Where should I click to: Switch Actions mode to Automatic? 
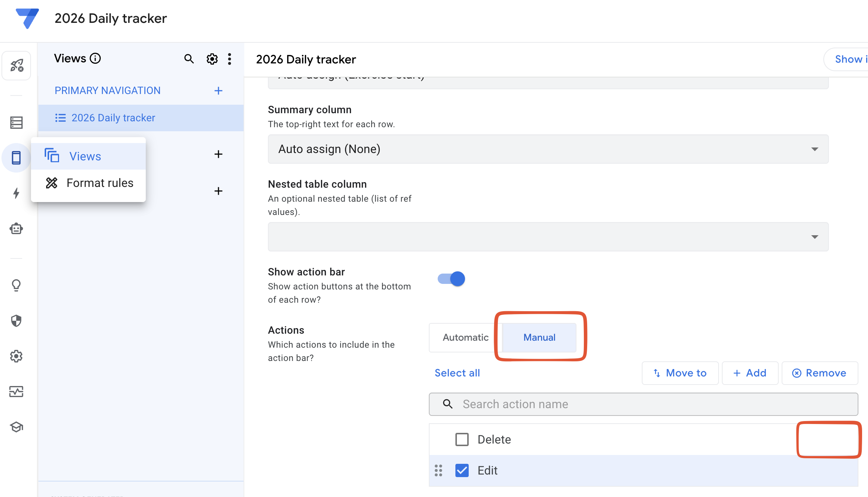(x=465, y=337)
